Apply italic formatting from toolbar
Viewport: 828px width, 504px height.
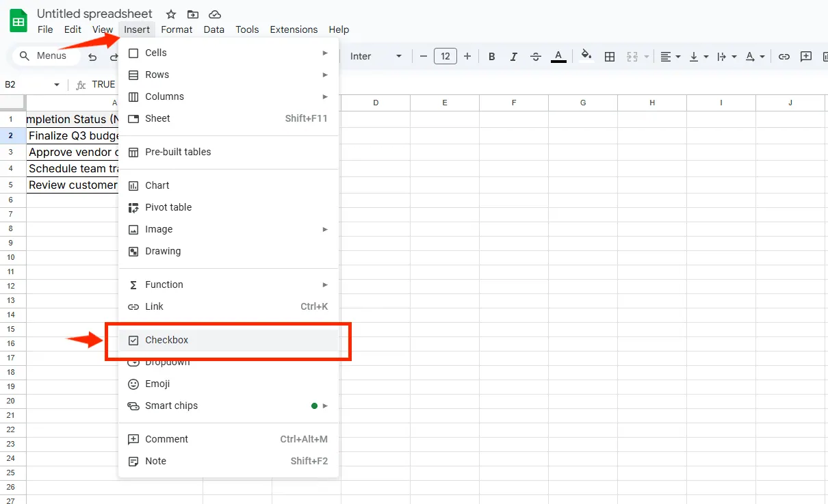pyautogui.click(x=513, y=57)
